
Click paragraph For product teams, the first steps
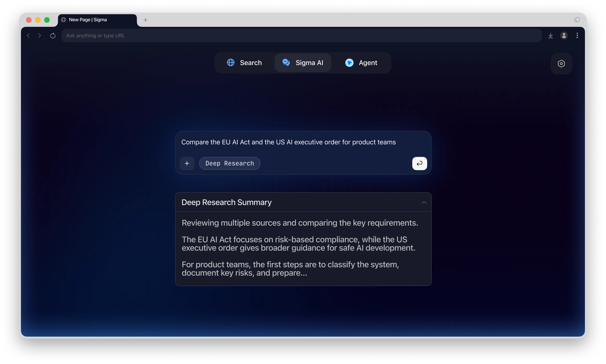tap(290, 269)
